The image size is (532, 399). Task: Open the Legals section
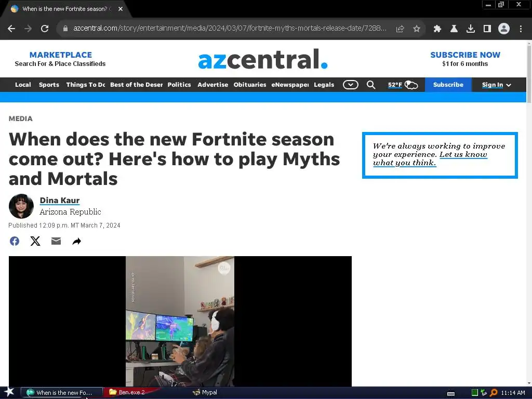tap(324, 85)
